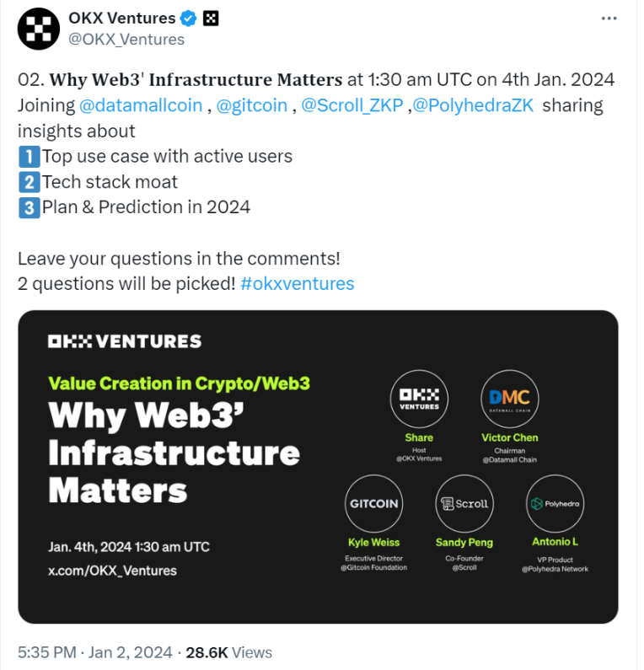Click the 28.6K Views count

[x=228, y=652]
